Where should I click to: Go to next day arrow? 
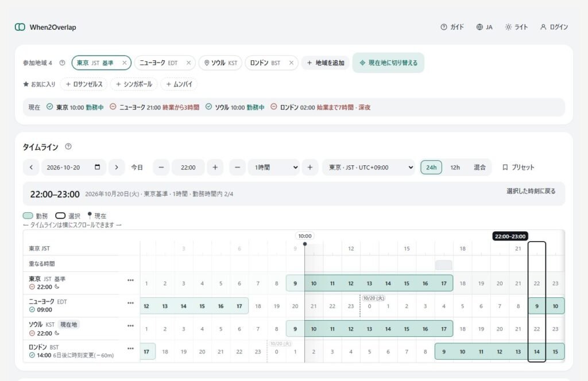[117, 168]
